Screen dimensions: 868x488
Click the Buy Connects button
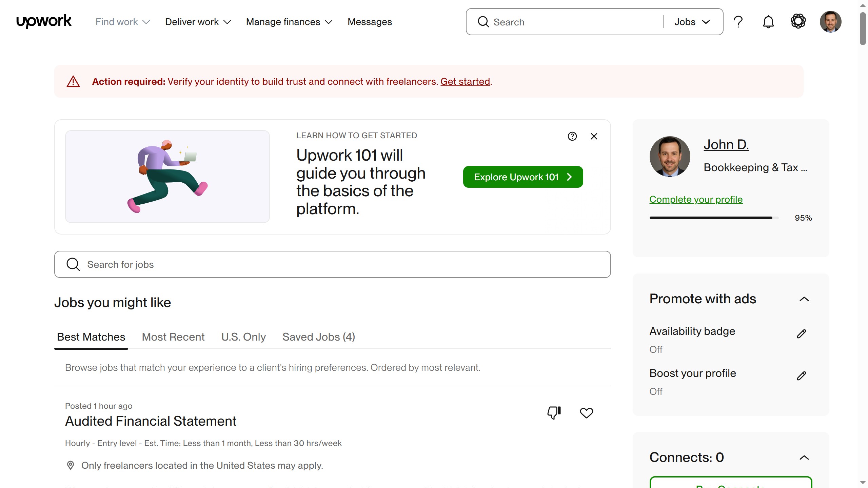click(x=731, y=483)
